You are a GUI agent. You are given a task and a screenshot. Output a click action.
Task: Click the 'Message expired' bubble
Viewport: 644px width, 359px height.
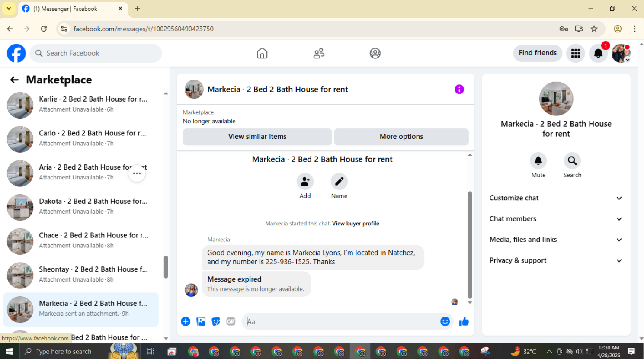pos(256,284)
